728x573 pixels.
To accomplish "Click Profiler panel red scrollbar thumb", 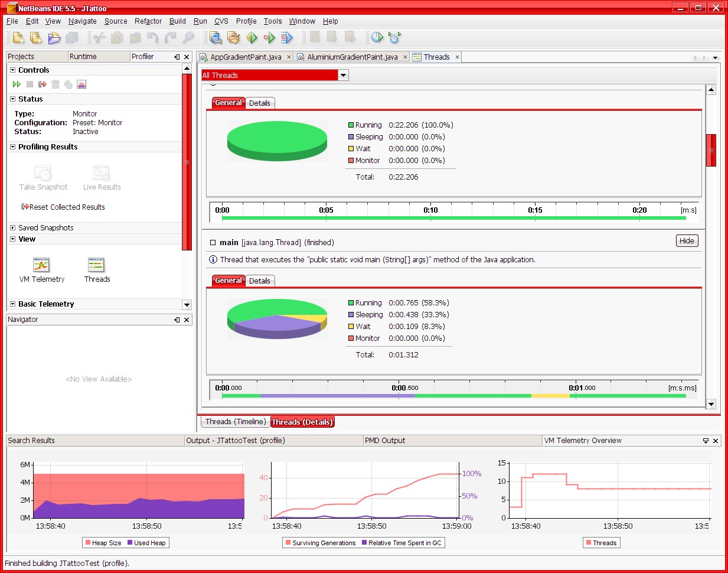I will (187, 162).
